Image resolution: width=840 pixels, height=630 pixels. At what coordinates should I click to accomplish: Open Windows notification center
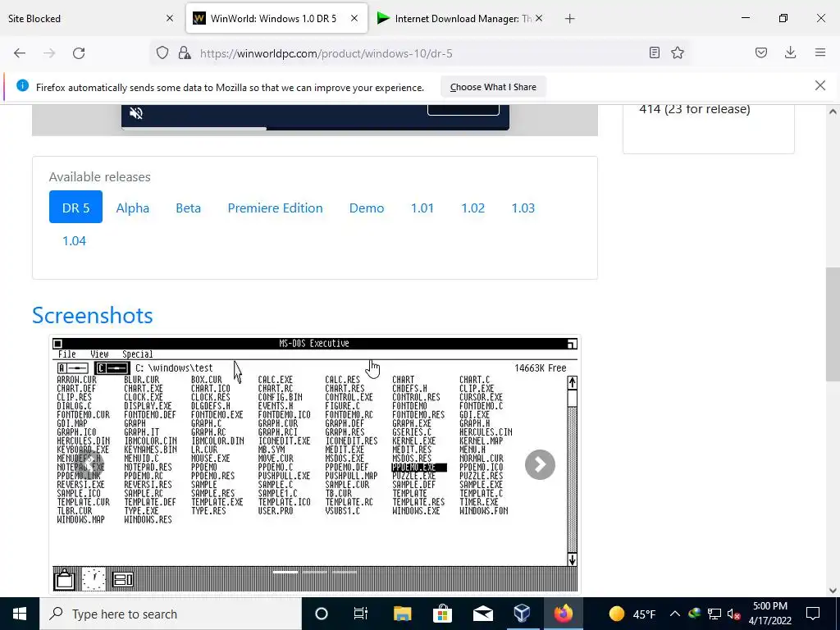coord(813,614)
